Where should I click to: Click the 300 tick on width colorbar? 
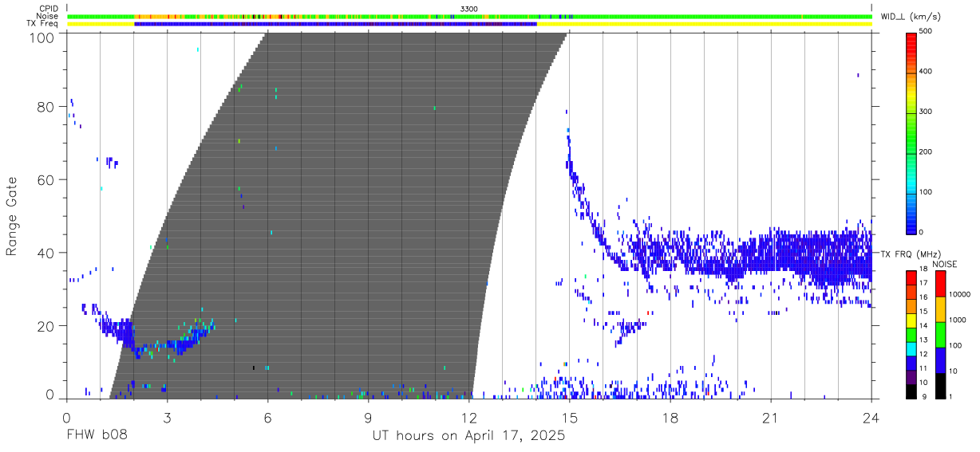tap(927, 112)
